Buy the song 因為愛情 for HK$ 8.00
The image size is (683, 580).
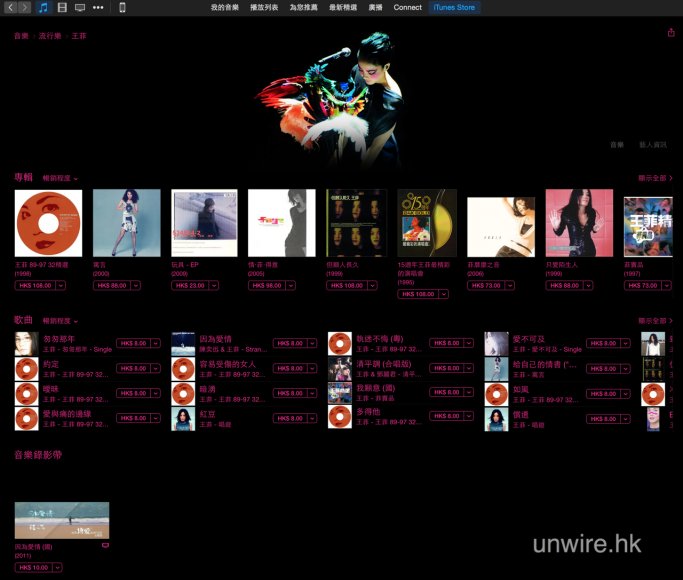pos(290,343)
